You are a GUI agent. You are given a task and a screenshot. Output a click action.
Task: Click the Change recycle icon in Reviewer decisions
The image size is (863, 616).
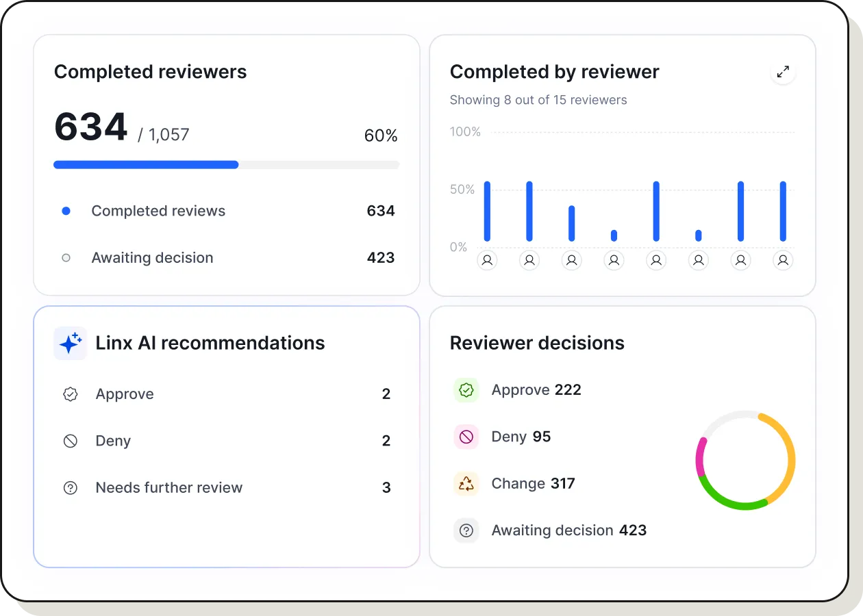click(466, 484)
